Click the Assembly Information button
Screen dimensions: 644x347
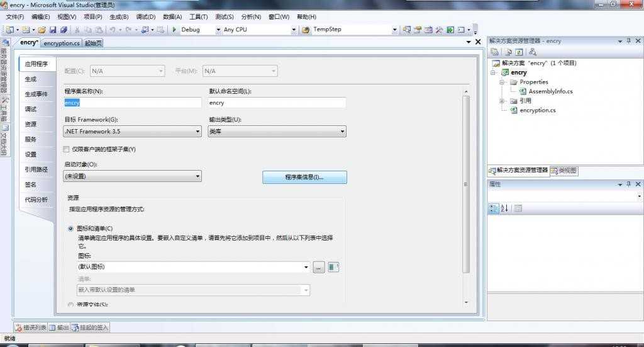point(304,177)
